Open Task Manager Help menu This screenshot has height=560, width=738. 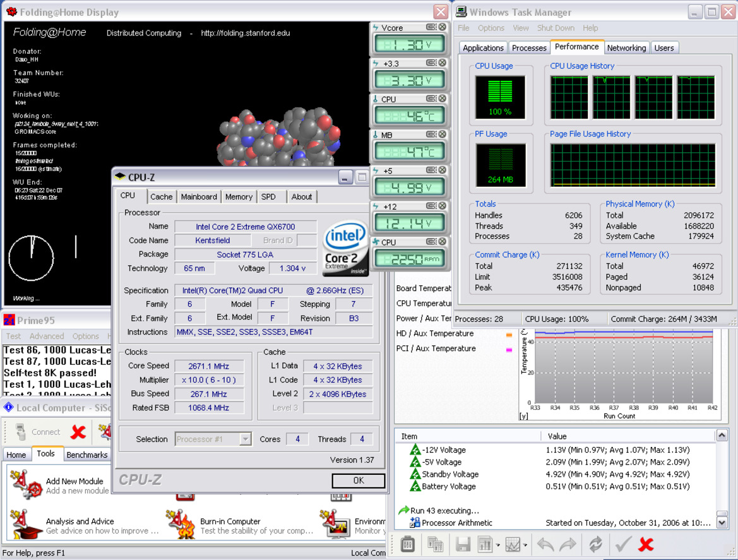click(x=590, y=28)
